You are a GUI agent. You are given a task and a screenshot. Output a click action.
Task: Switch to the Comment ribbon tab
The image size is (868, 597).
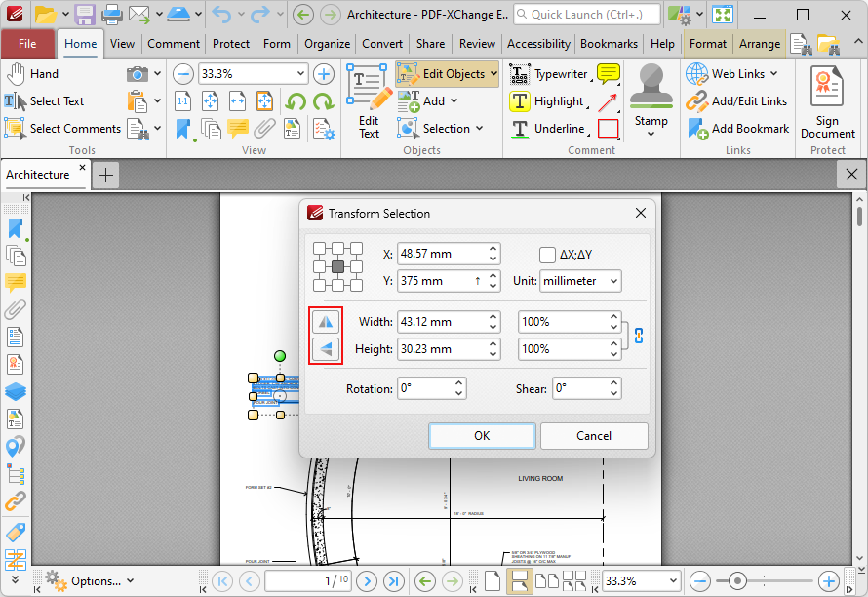pyautogui.click(x=174, y=44)
